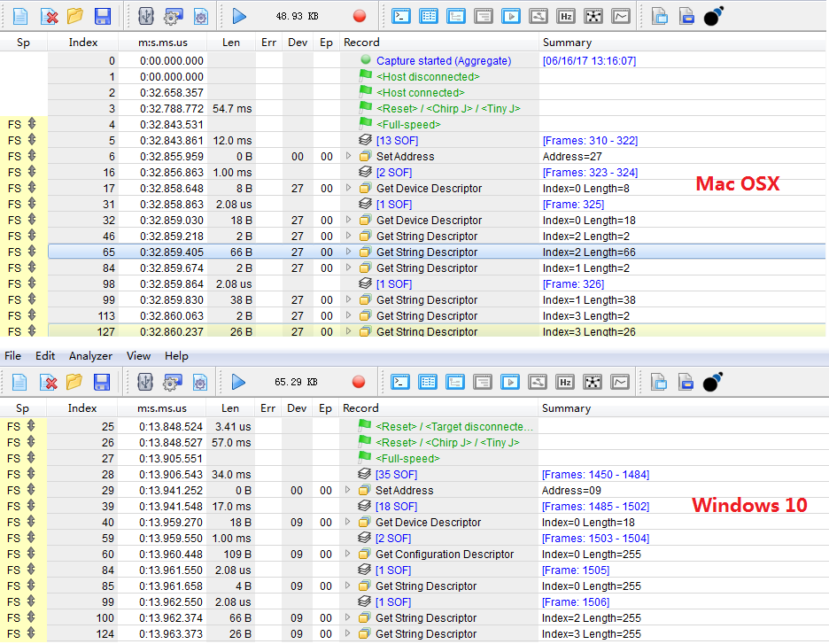
Task: Expand the Set Address row with Address=27
Action: pos(348,156)
